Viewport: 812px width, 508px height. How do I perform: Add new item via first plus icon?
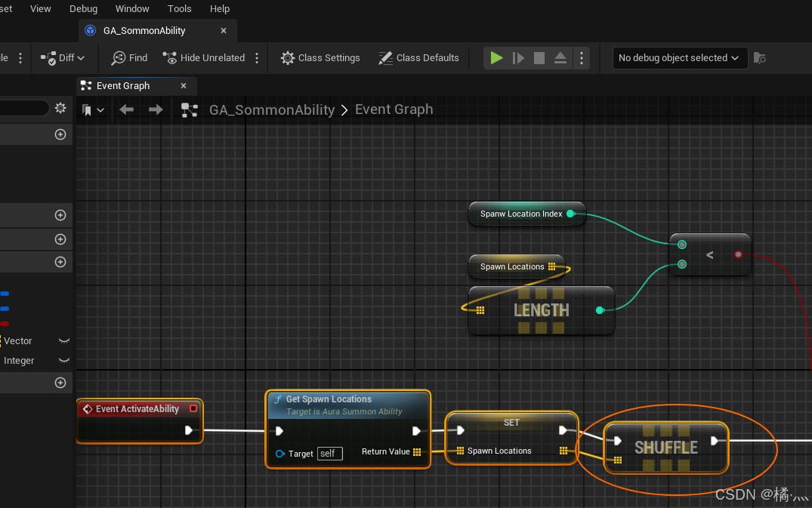pos(60,134)
